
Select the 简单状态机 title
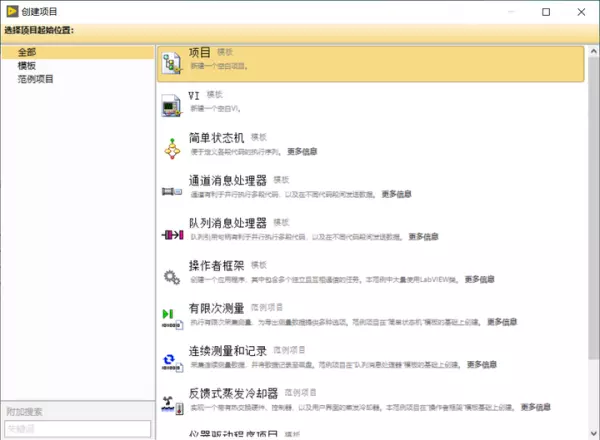pyautogui.click(x=216, y=137)
